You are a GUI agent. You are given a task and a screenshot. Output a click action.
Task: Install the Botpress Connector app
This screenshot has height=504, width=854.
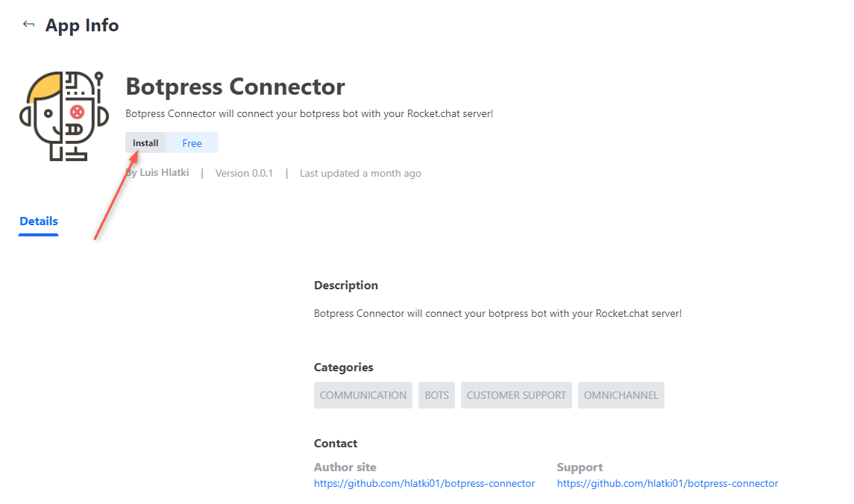pos(145,142)
